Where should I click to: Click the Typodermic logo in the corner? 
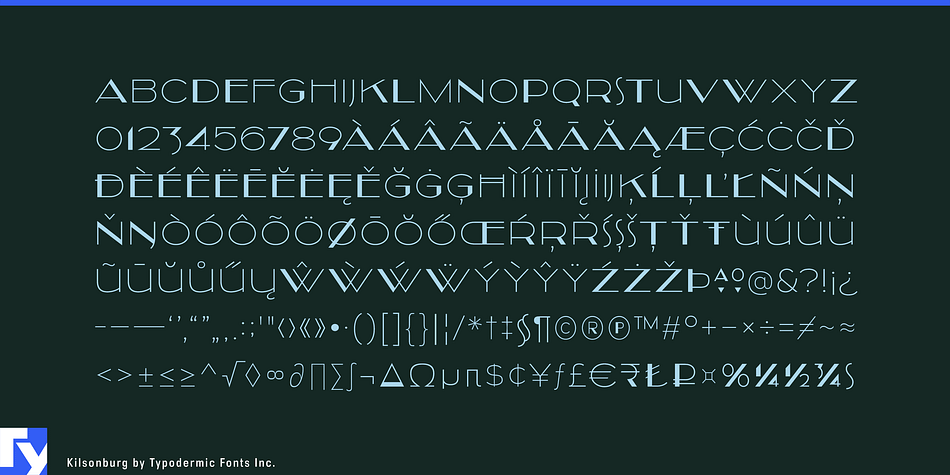click(x=23, y=451)
